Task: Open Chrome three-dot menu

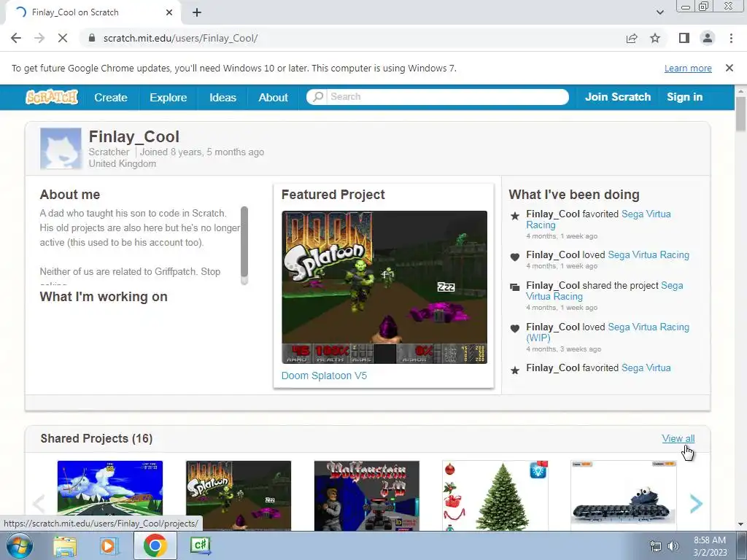Action: coord(731,38)
